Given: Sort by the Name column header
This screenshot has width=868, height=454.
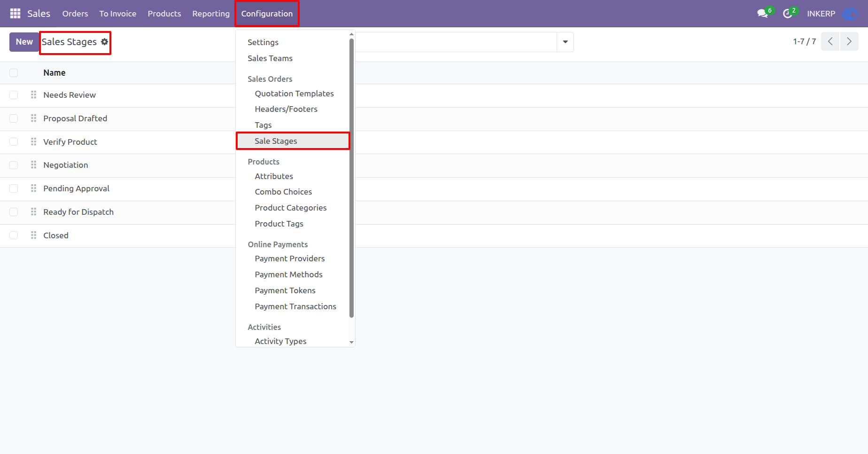Looking at the screenshot, I should pos(54,73).
